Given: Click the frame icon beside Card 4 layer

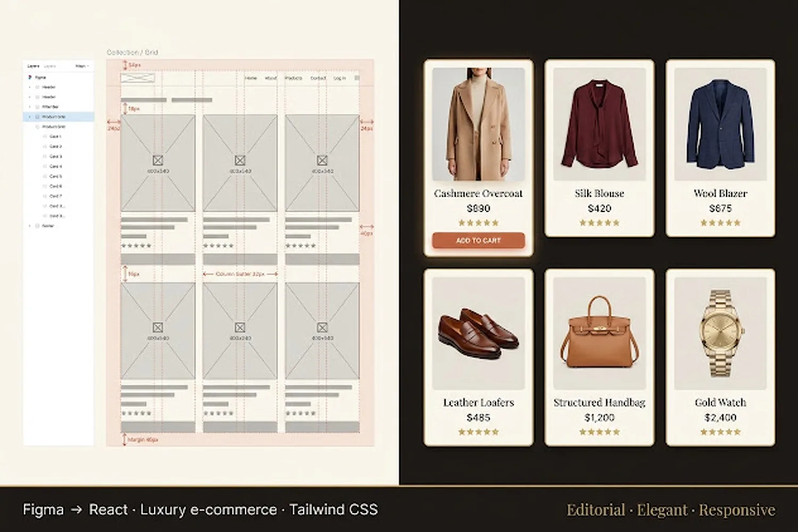Looking at the screenshot, I should pos(45,167).
